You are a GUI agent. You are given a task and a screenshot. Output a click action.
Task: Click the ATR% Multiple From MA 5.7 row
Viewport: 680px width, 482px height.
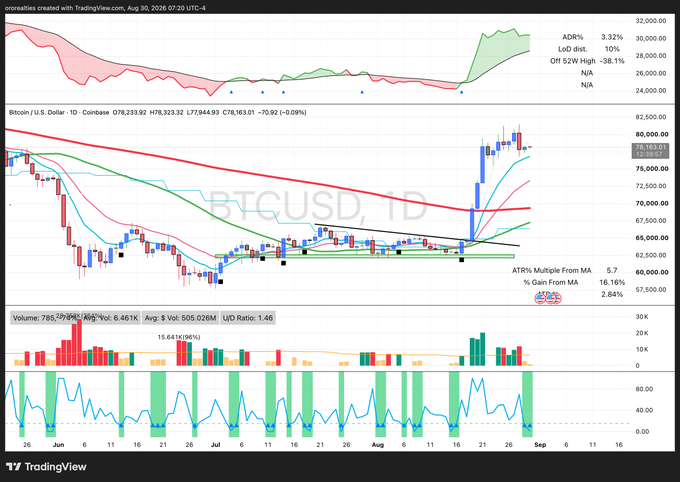(x=564, y=270)
